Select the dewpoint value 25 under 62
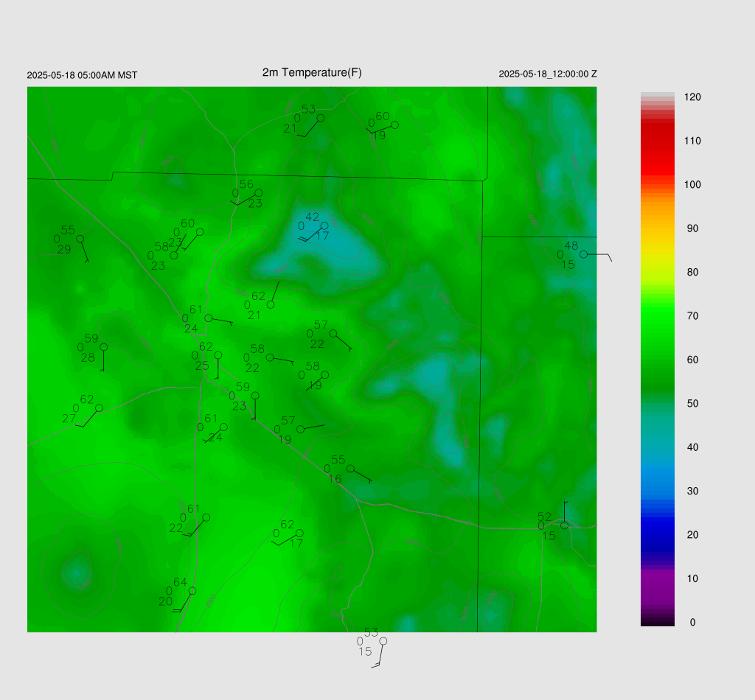The width and height of the screenshot is (755, 700). [x=202, y=365]
